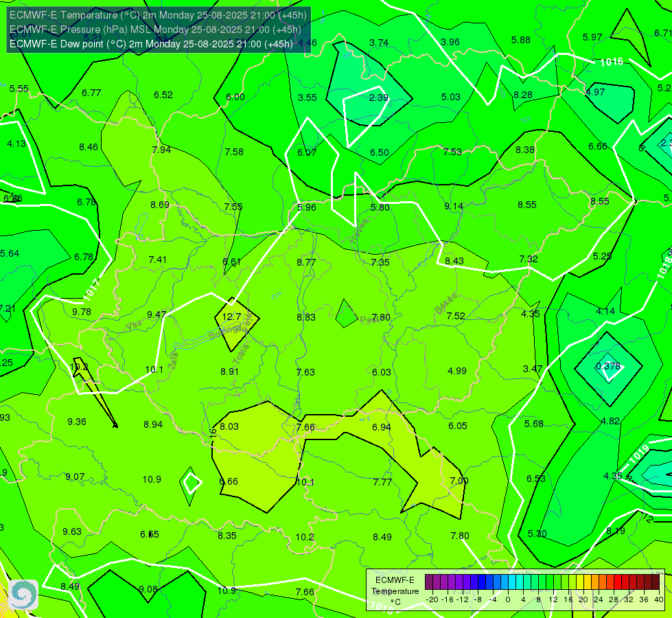The height and width of the screenshot is (618, 672).
Task: Click the ECMWF-E Temperature °C legend title
Action: [395, 591]
